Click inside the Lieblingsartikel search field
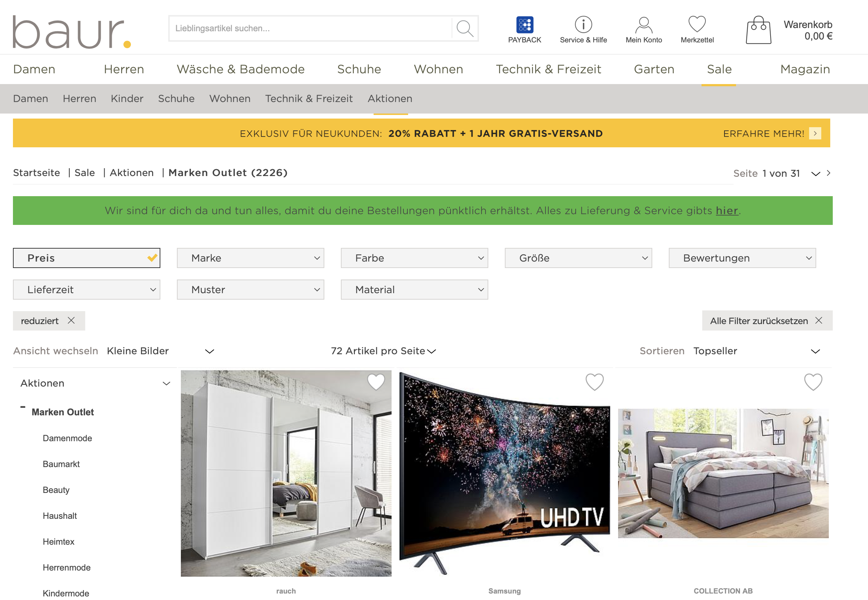Viewport: 868px width, 600px height. pyautogui.click(x=301, y=28)
